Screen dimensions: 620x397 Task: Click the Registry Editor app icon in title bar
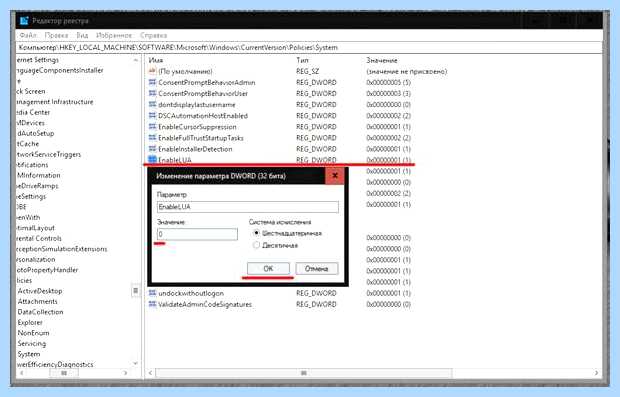click(24, 21)
